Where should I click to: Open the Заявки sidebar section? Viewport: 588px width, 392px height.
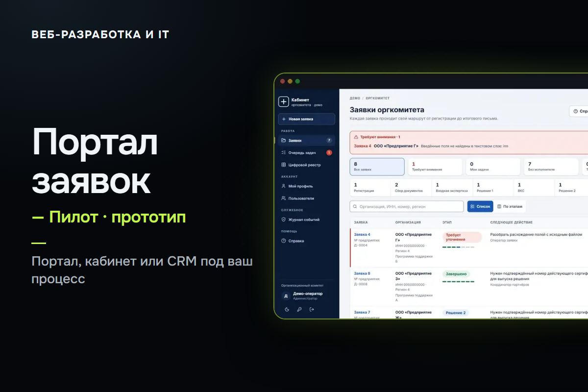click(307, 140)
